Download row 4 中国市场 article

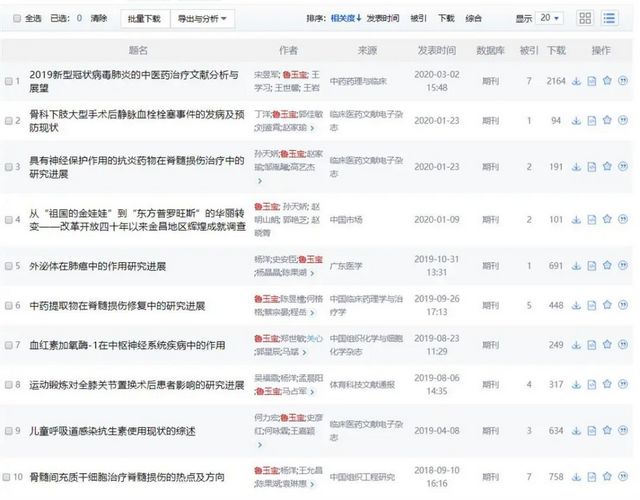(576, 220)
